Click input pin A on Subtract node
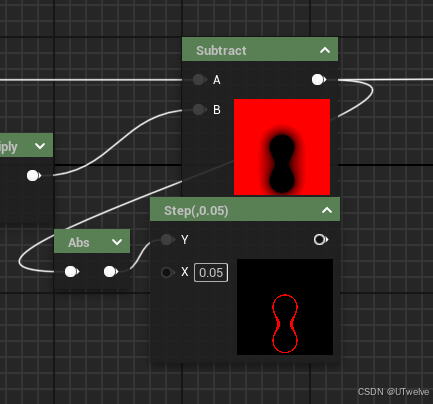 [x=200, y=80]
